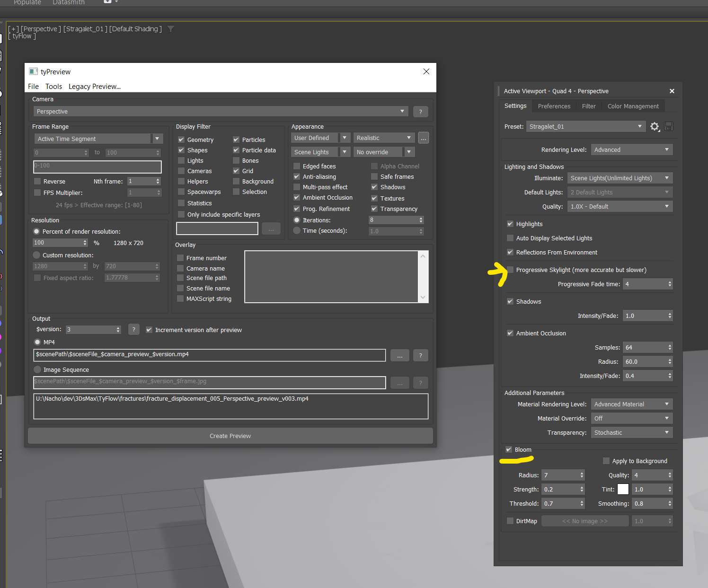The width and height of the screenshot is (708, 588).
Task: Open the Active Time Segment dropdown
Action: pyautogui.click(x=98, y=139)
